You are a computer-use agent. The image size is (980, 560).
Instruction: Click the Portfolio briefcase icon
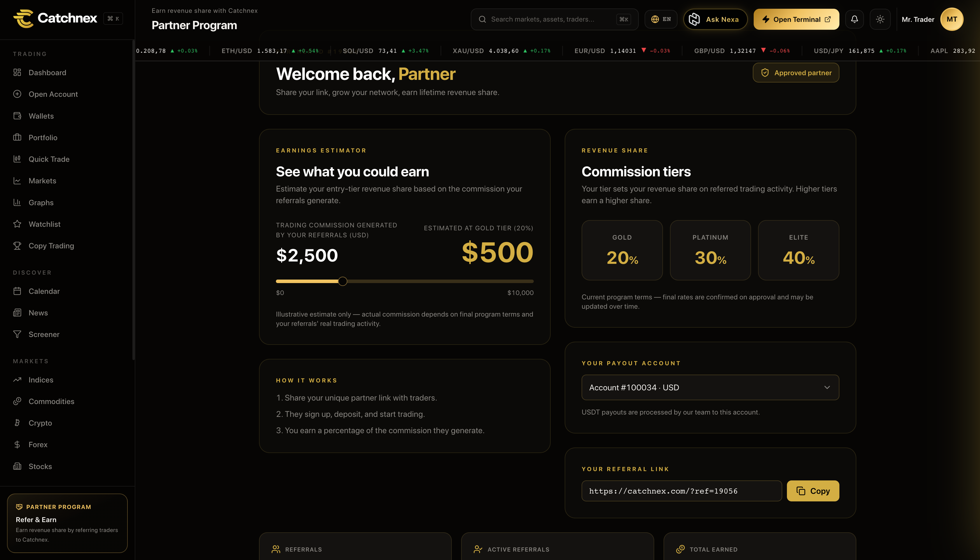click(x=17, y=137)
